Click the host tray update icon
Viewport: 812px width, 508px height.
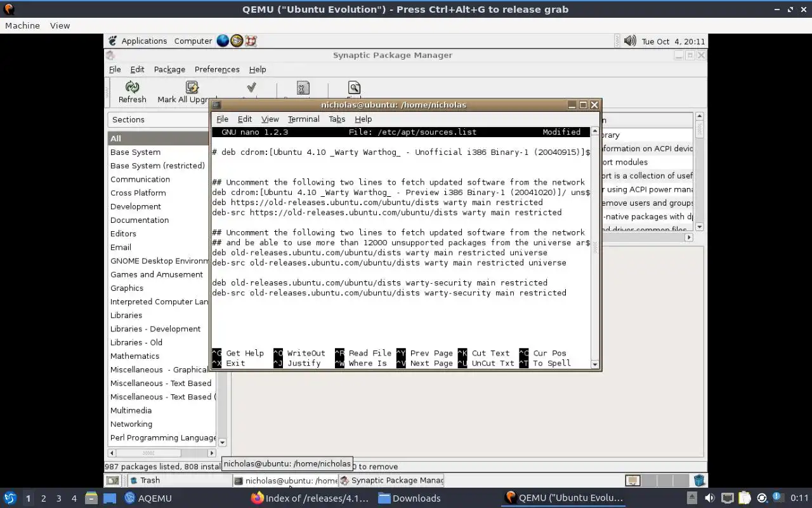coord(762,498)
